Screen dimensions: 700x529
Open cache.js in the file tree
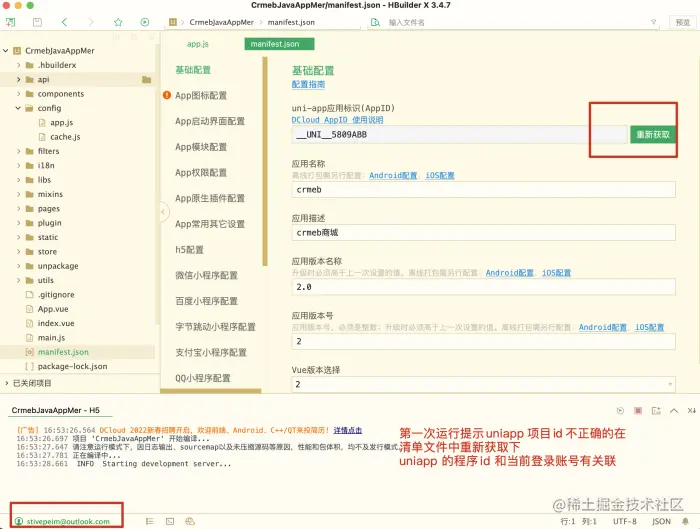[65, 137]
